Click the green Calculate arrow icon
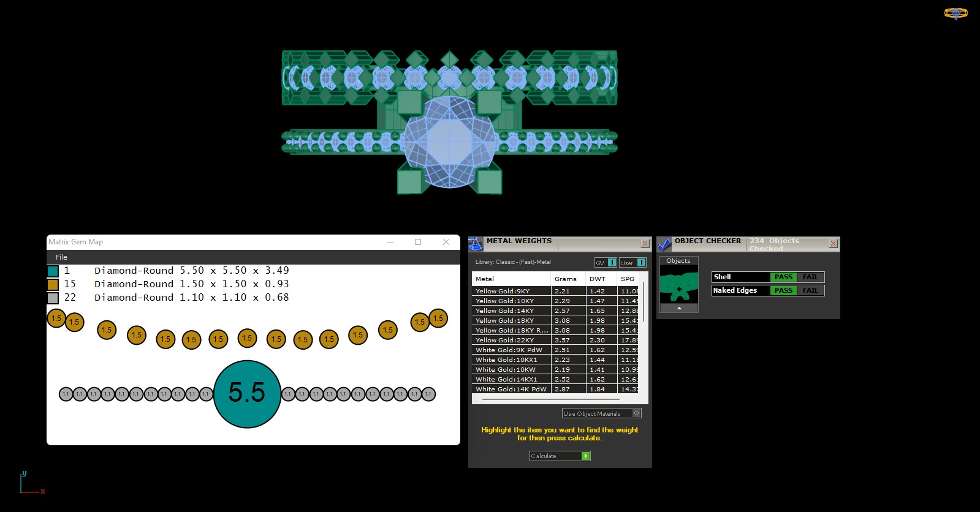The height and width of the screenshot is (512, 980). [x=585, y=456]
